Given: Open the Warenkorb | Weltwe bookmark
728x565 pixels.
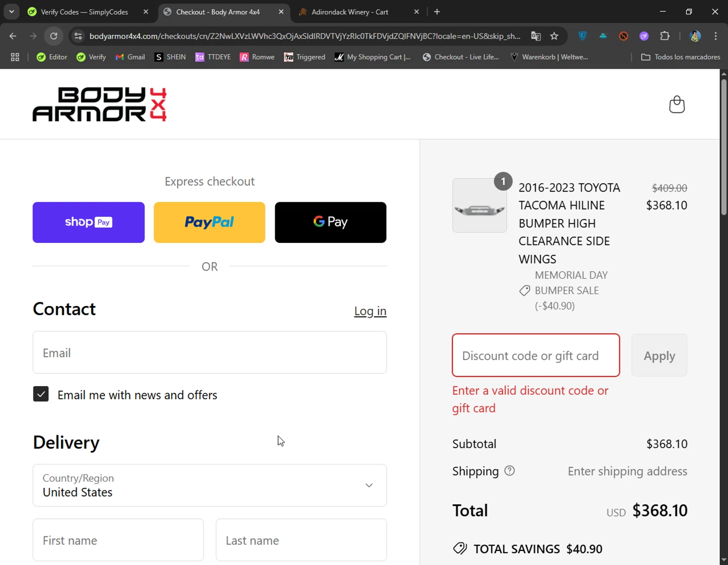Looking at the screenshot, I should (x=549, y=57).
